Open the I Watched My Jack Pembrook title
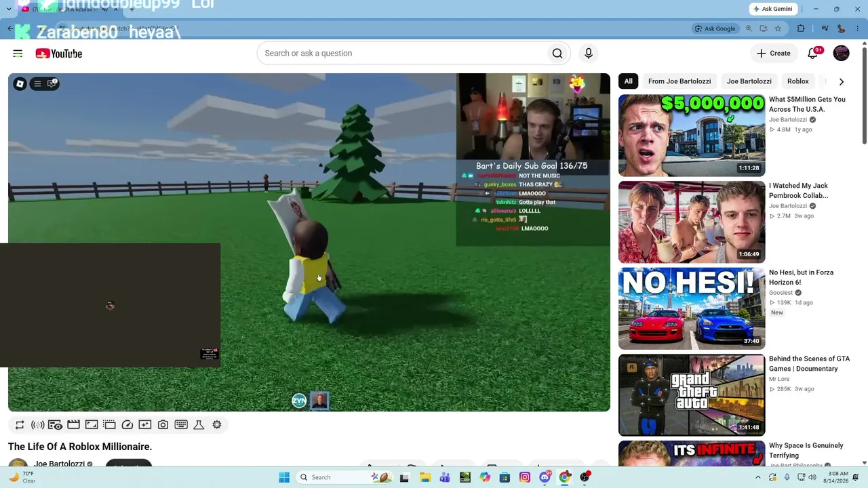 pyautogui.click(x=799, y=190)
